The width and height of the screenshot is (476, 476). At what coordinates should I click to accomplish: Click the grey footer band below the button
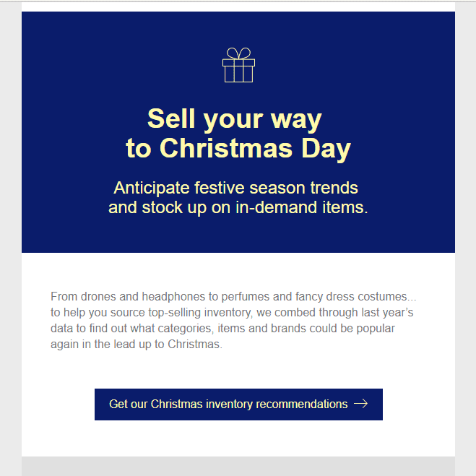(238, 467)
